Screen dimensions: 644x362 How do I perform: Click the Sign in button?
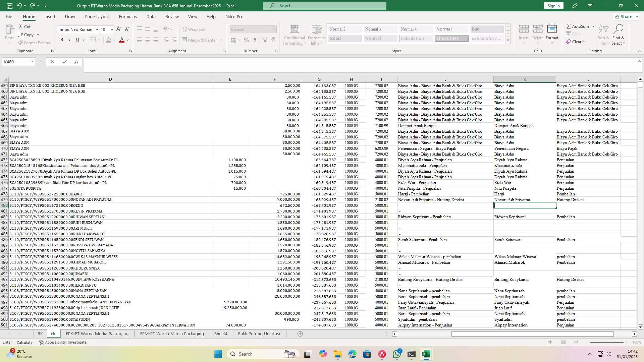click(x=553, y=6)
